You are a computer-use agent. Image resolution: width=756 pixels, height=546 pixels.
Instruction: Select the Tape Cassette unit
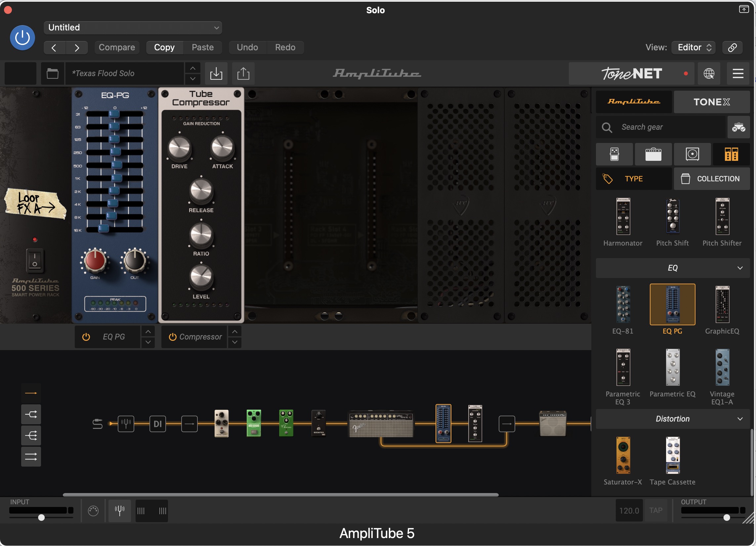click(672, 461)
